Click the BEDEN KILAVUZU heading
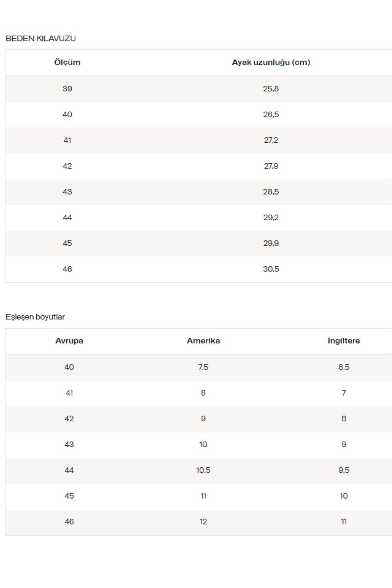392x588 pixels. (x=41, y=38)
